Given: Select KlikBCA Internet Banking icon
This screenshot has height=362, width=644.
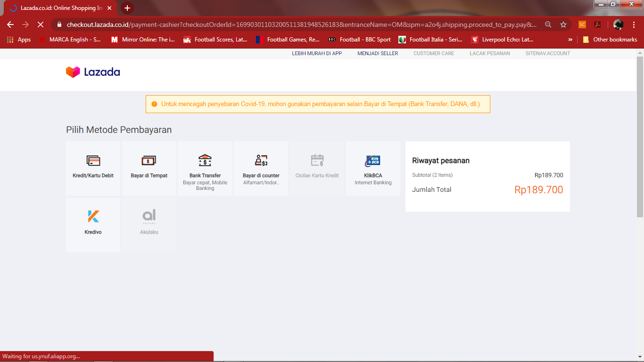Looking at the screenshot, I should [x=373, y=161].
